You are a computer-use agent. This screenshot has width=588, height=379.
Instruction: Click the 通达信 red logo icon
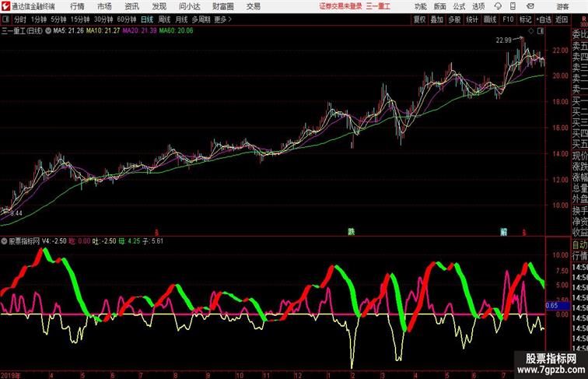5,6
